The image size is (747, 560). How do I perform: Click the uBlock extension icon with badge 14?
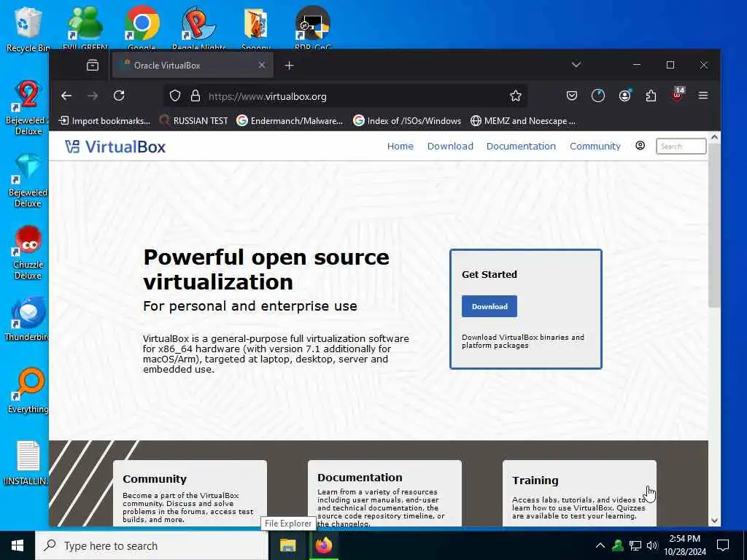678,95
